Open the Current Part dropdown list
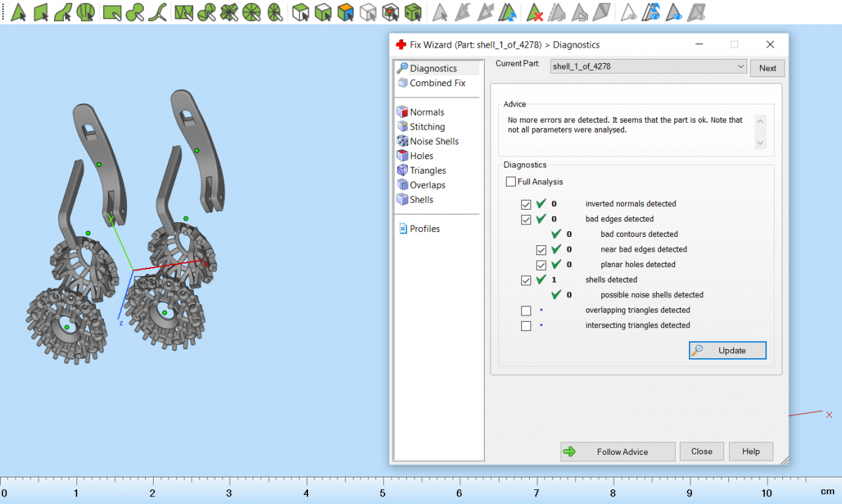Screen dimensions: 842x504 tap(741, 67)
